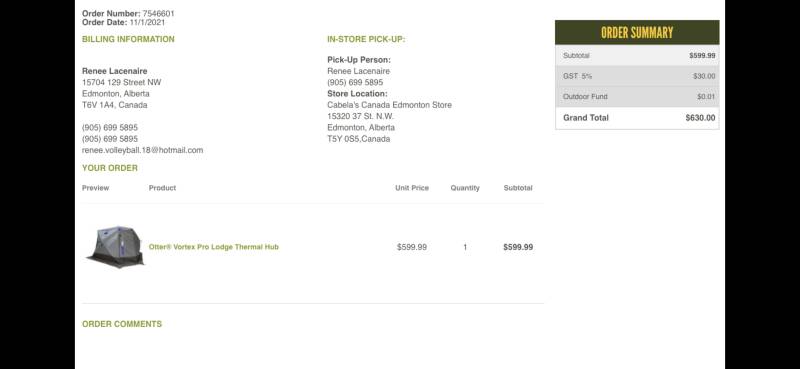The image size is (800, 369).
Task: Click the Unit Price column header
Action: [412, 188]
